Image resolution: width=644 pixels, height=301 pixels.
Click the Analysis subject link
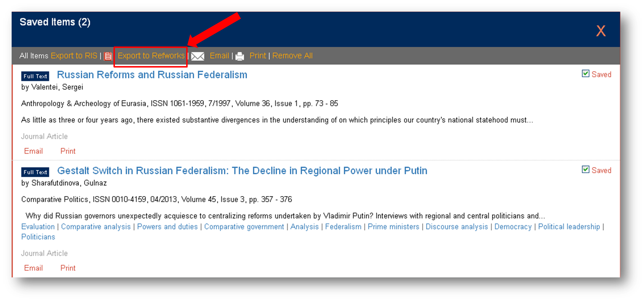coord(304,227)
